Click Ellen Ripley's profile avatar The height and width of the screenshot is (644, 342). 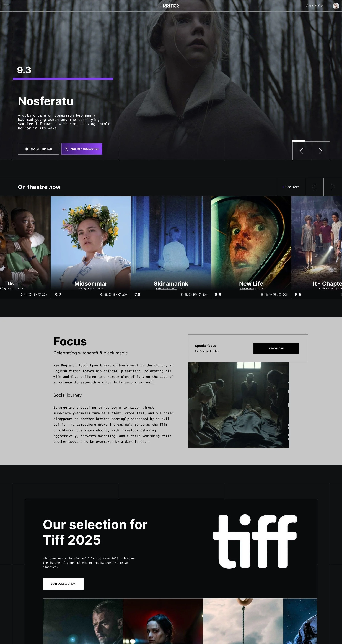335,6
